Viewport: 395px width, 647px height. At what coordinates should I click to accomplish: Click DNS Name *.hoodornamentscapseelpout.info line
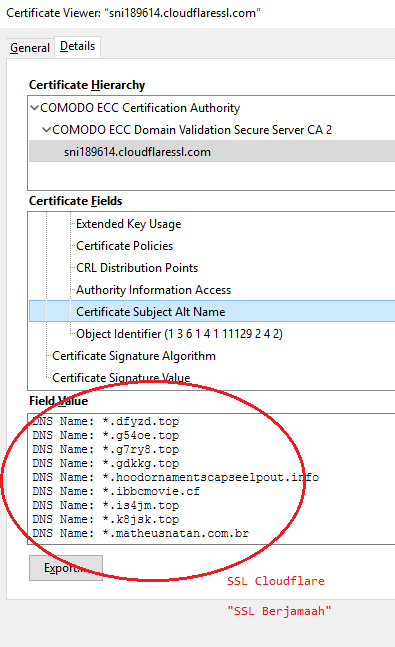pos(175,478)
